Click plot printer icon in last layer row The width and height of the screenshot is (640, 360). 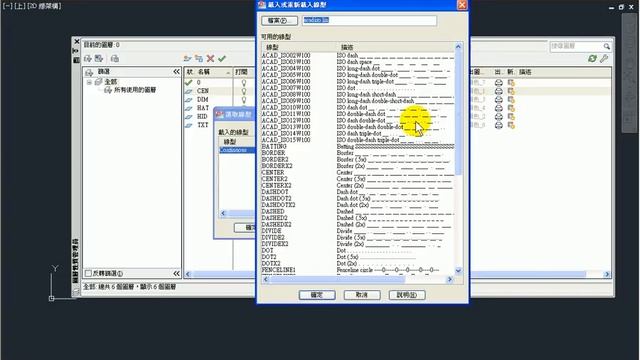coord(498,125)
